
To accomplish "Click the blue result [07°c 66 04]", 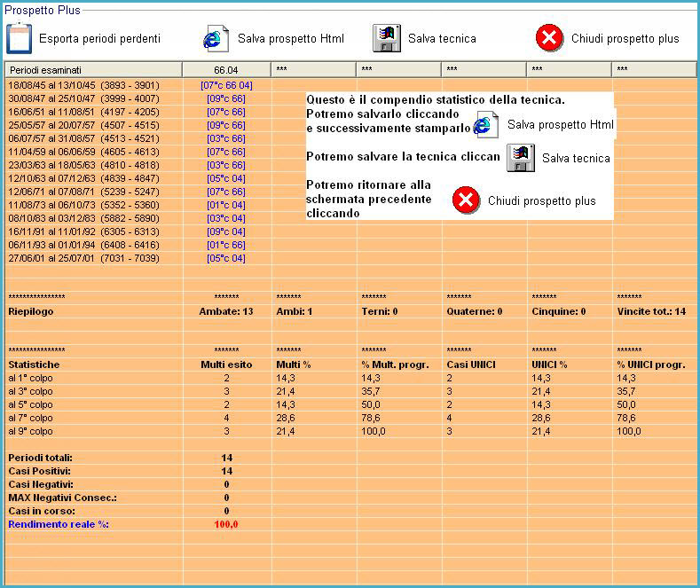I will click(226, 85).
